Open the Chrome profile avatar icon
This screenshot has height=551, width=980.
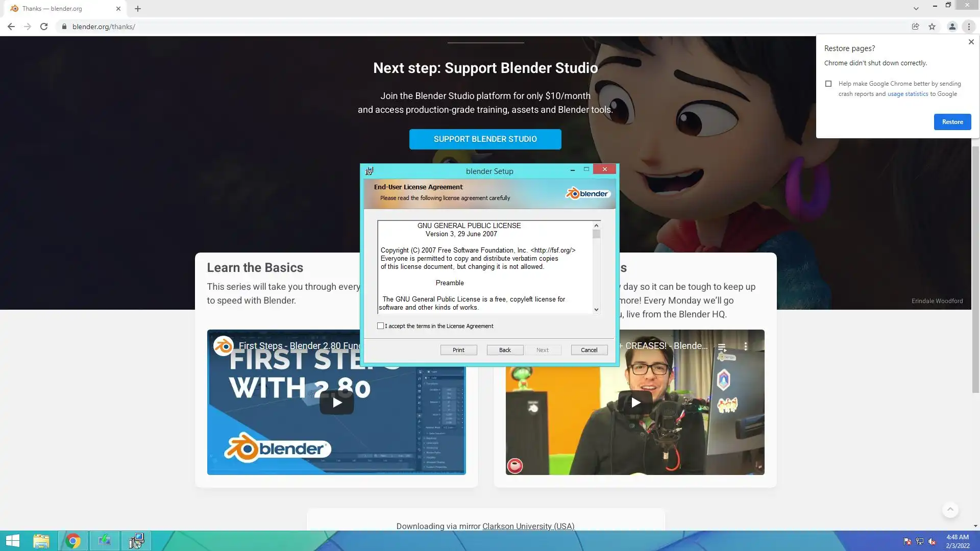952,27
